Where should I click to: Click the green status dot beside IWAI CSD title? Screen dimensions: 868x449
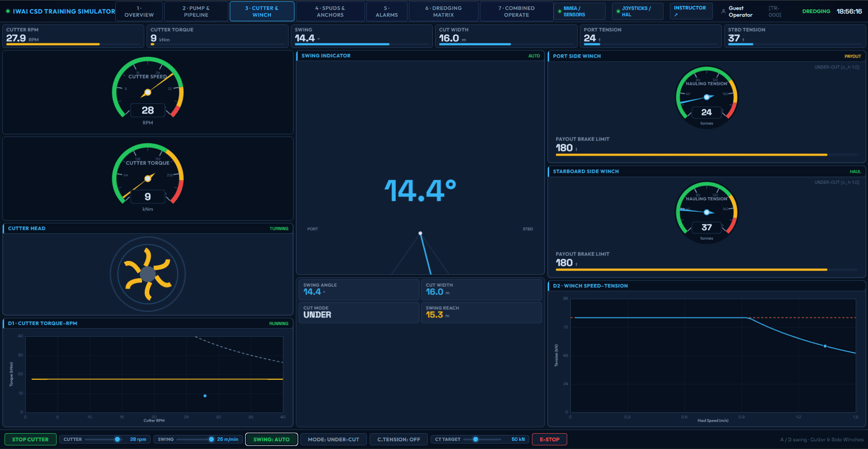click(8, 11)
